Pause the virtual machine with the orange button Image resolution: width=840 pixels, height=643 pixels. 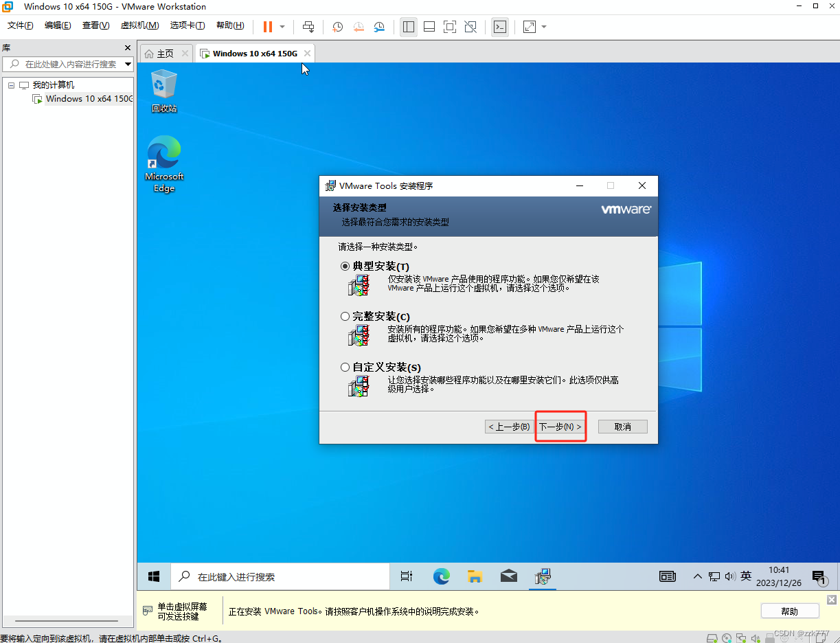tap(268, 27)
